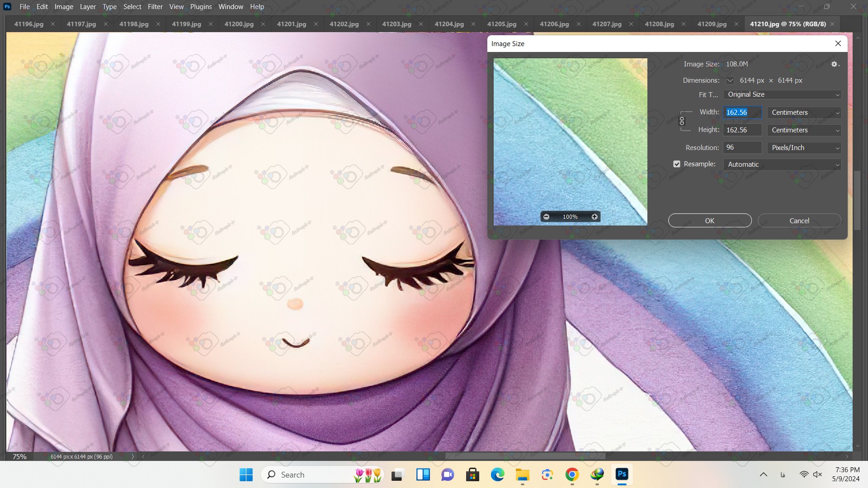
Task: Open the Image menu
Action: click(64, 6)
